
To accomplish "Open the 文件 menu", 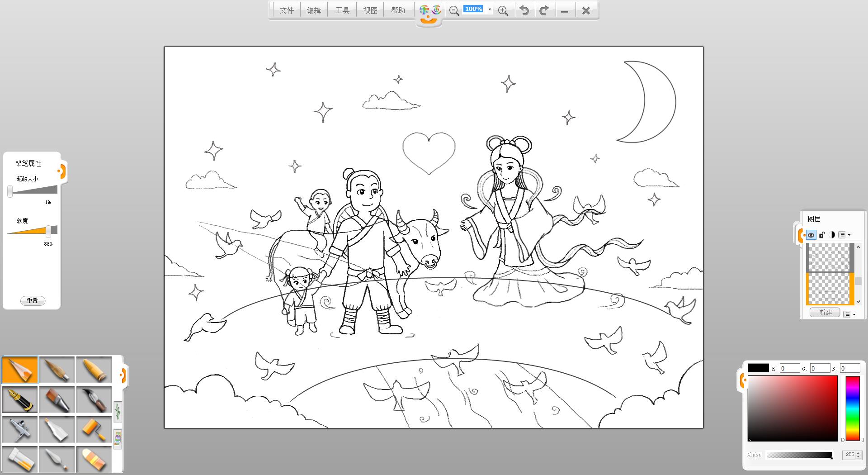I will [286, 10].
